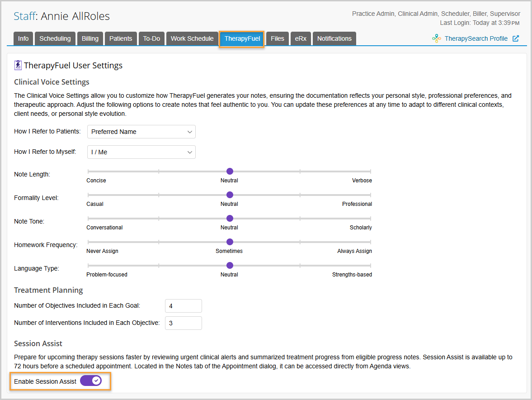Go to the Billing tab
Viewport: 532px width, 400px height.
90,39
